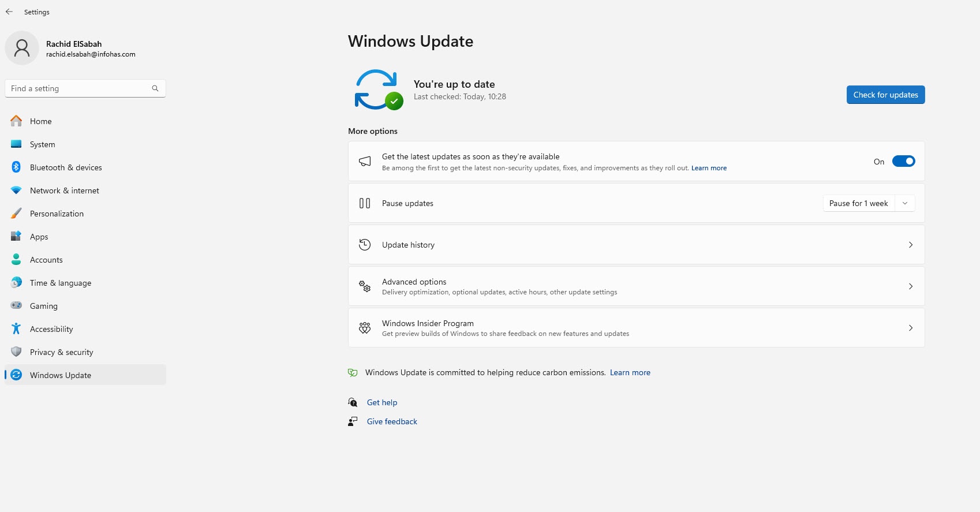
Task: Click the large update sync status icon
Action: [379, 89]
